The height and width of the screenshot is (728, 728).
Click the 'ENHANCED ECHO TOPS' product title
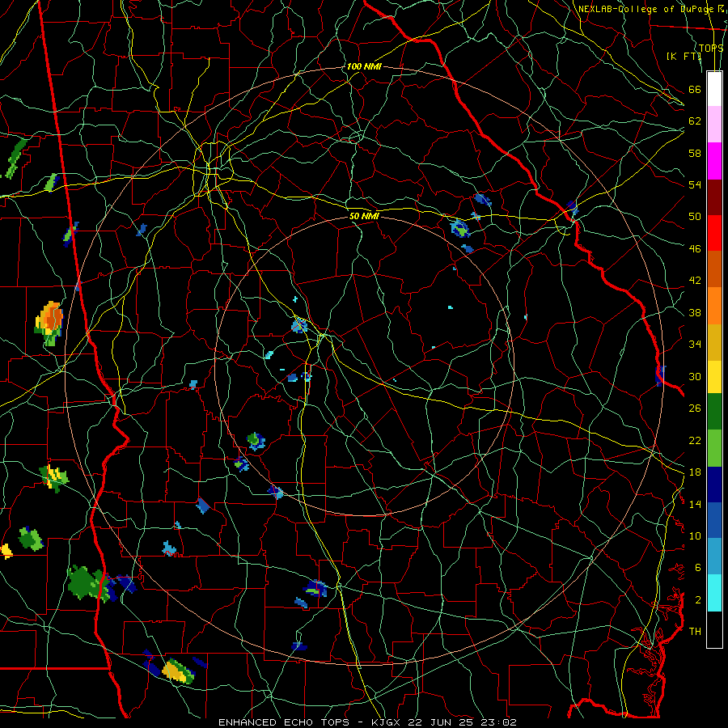pos(286,722)
